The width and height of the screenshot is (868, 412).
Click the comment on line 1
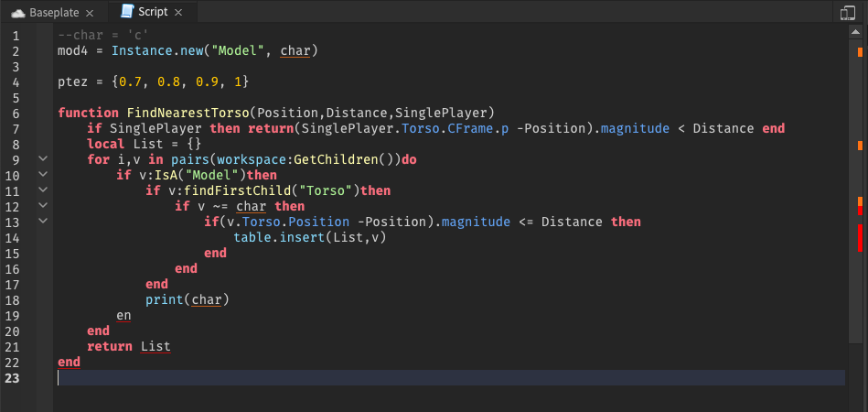click(103, 36)
